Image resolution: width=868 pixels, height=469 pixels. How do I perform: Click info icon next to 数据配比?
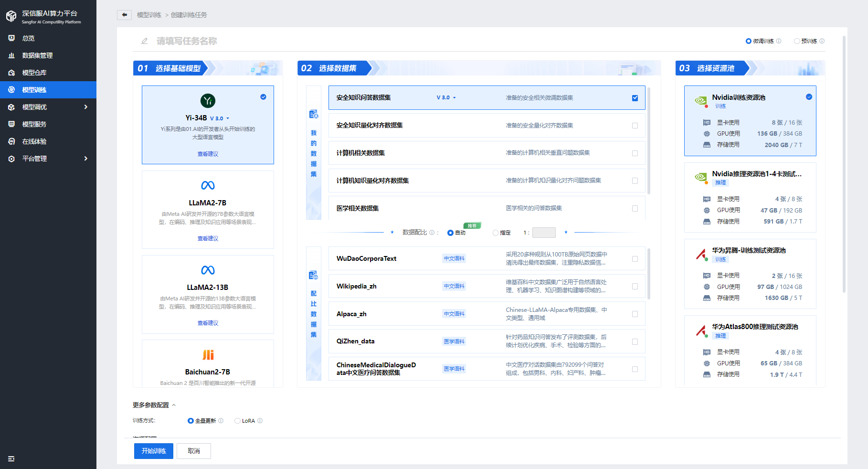(432, 233)
